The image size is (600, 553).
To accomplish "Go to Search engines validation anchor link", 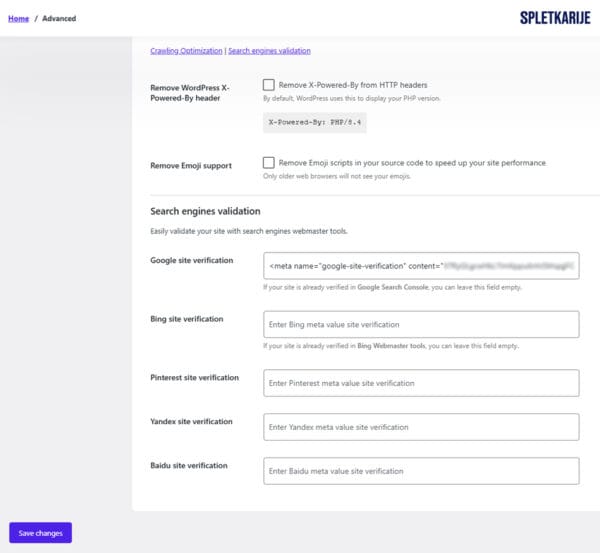I will point(269,51).
